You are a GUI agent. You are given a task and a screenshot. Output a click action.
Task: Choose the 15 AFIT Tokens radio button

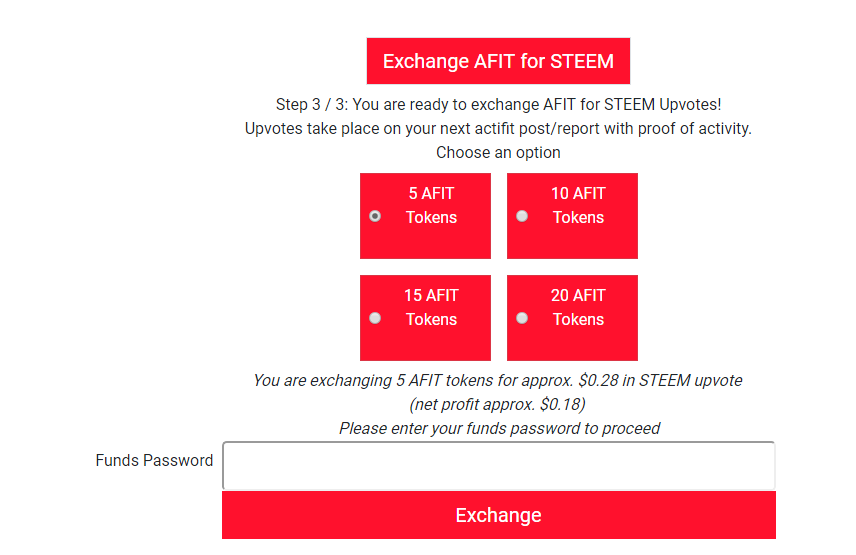(x=375, y=318)
